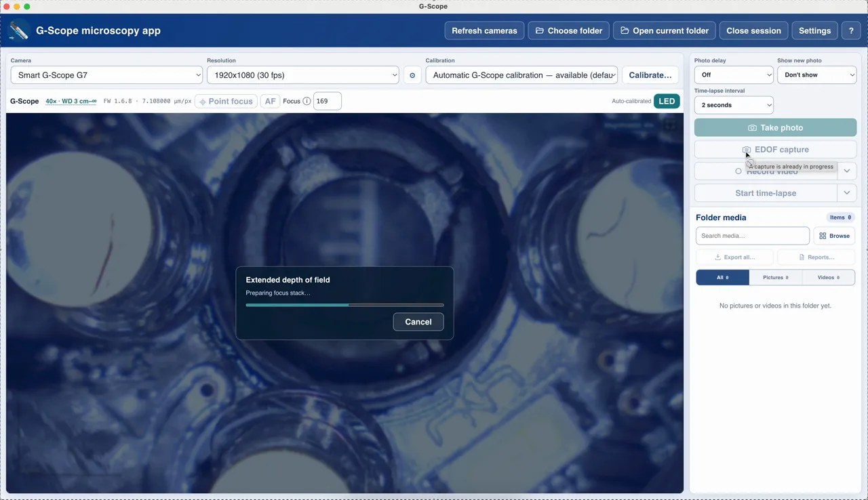Click Export all... button
This screenshot has height=500, width=868.
(734, 257)
